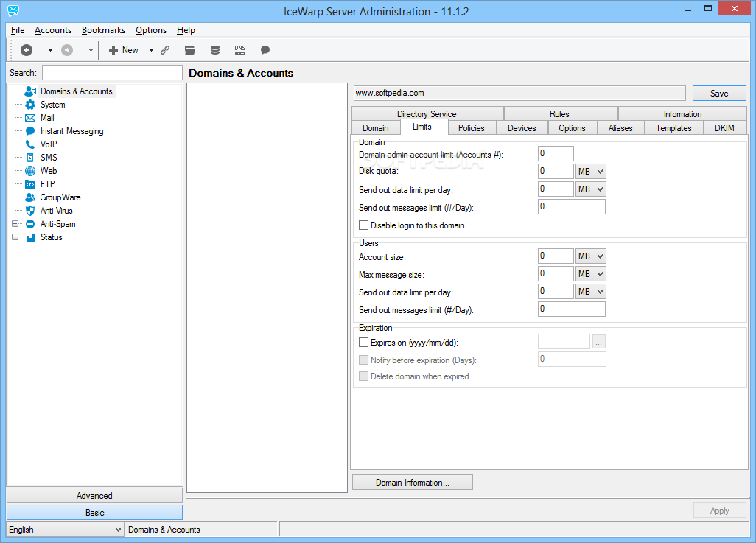Click Domain send out messages limit field

tap(571, 206)
